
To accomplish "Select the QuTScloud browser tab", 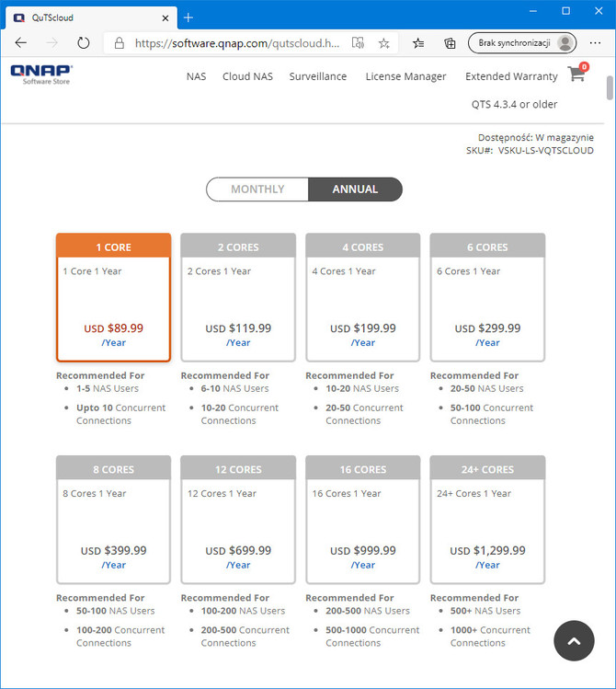I will [91, 18].
